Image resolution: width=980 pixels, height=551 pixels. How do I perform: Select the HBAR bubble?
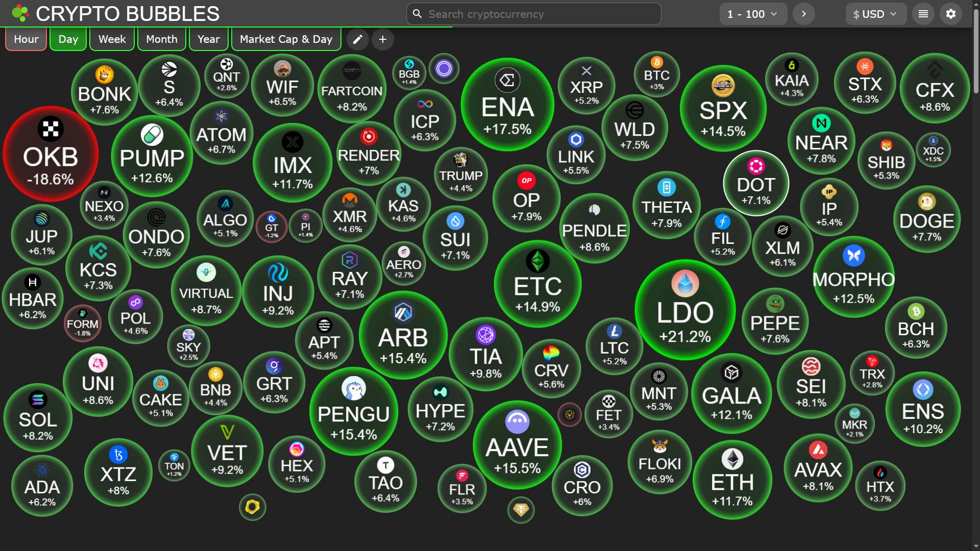[x=33, y=298]
